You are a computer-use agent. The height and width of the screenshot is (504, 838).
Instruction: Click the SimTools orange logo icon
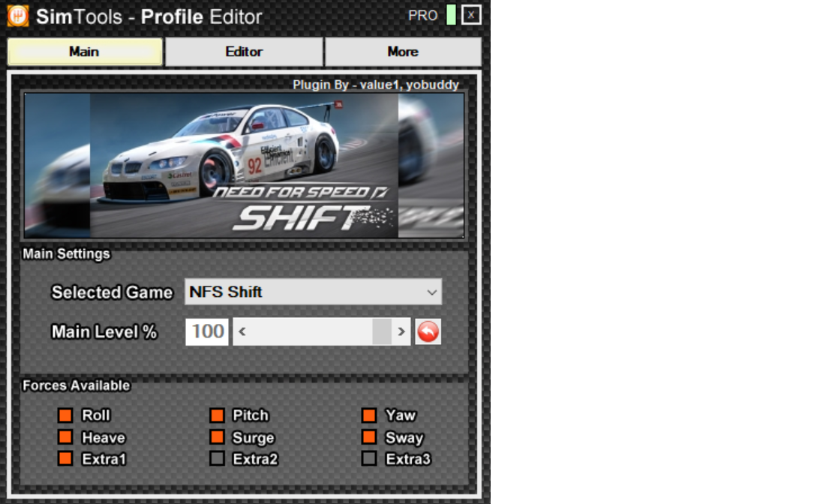pyautogui.click(x=18, y=16)
